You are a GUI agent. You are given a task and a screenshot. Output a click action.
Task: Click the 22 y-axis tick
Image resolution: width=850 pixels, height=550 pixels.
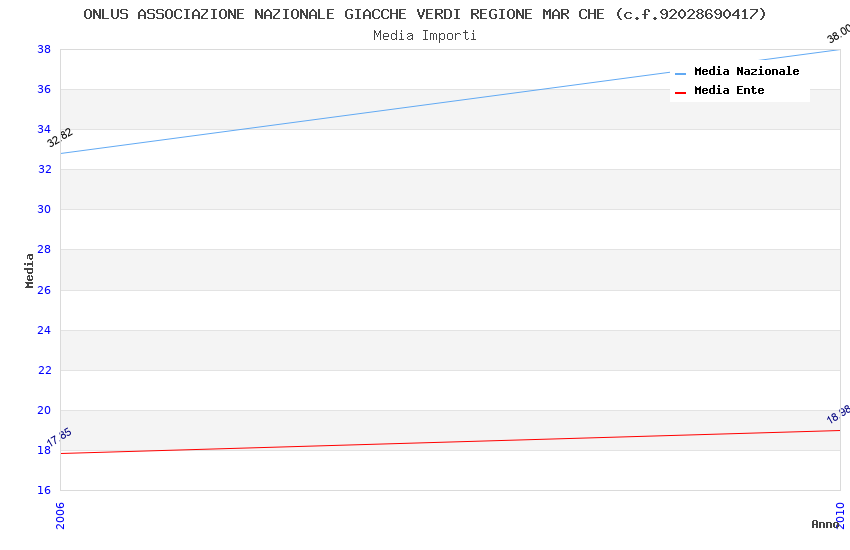coord(44,371)
